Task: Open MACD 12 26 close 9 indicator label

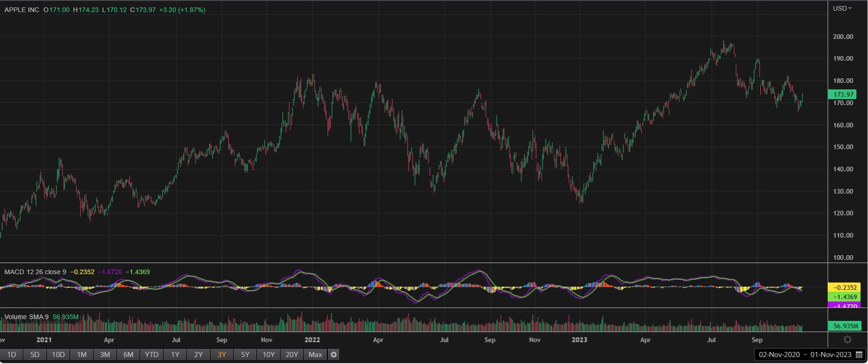Action: coord(35,272)
